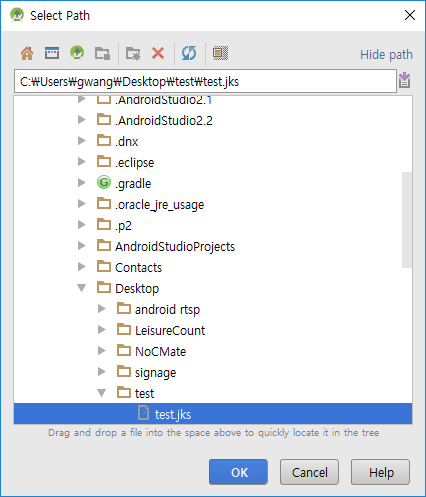Expand the Contacts folder
The image size is (426, 497).
click(x=81, y=267)
